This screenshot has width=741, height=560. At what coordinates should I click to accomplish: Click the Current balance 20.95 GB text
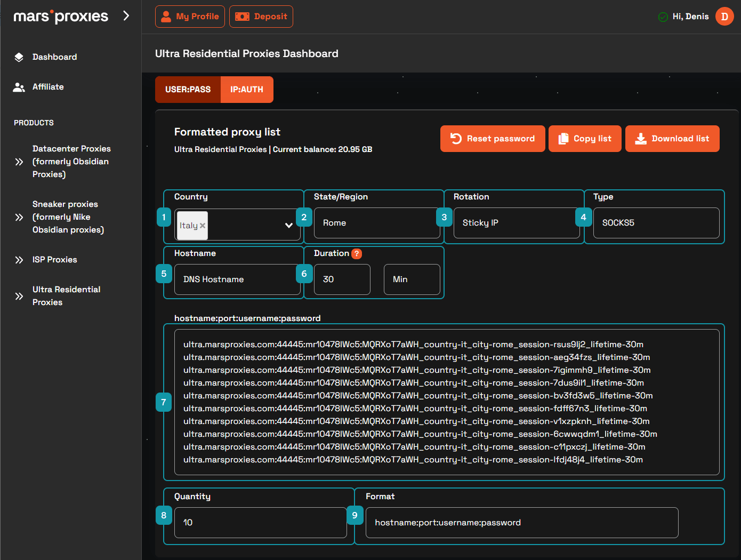pyautogui.click(x=323, y=149)
